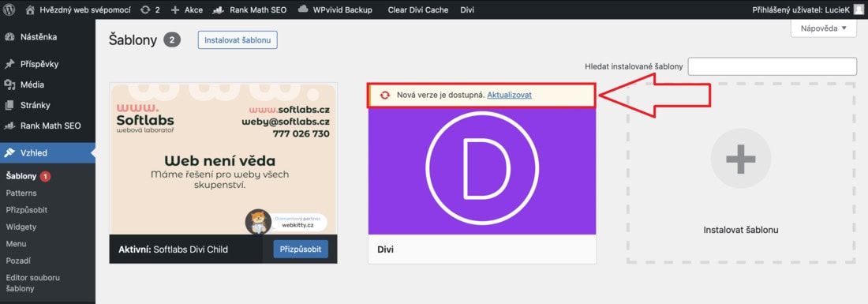Click the Příspěvky pin icon
This screenshot has width=868, height=304.
[9, 64]
